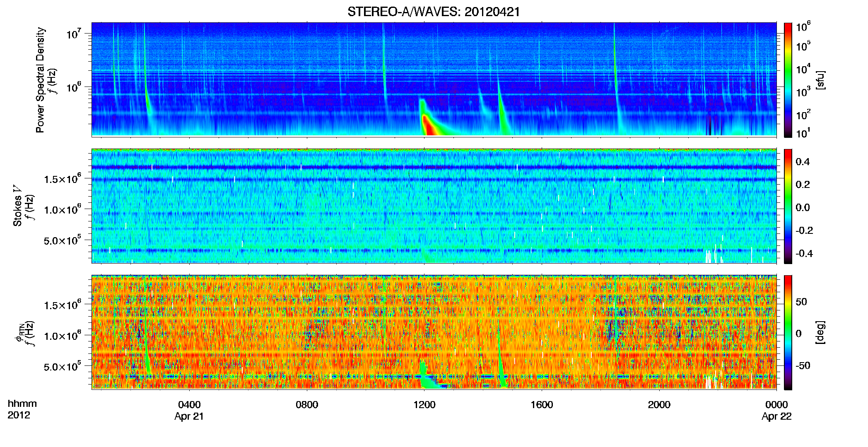
Task: Click the "[sfu]" colorbar unit label
Action: pos(820,80)
